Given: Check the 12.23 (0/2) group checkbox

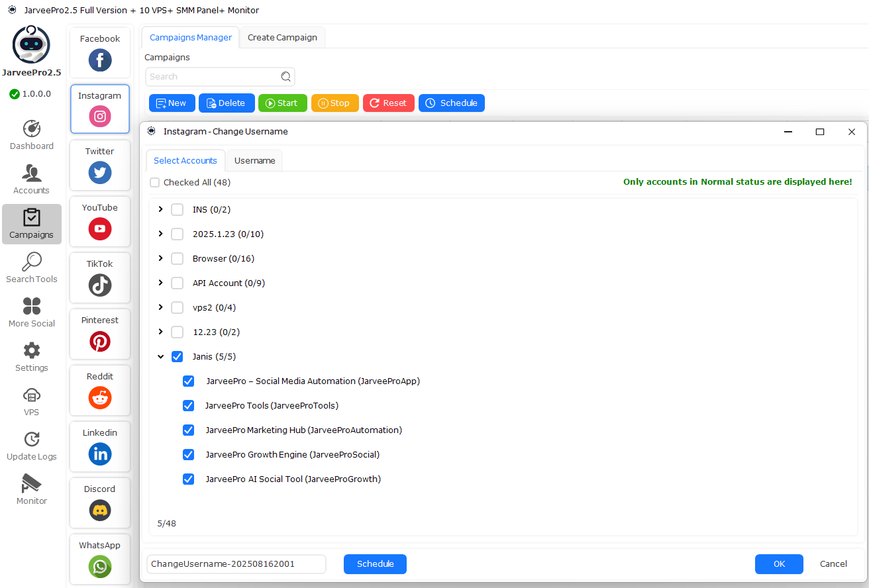Looking at the screenshot, I should tap(178, 332).
